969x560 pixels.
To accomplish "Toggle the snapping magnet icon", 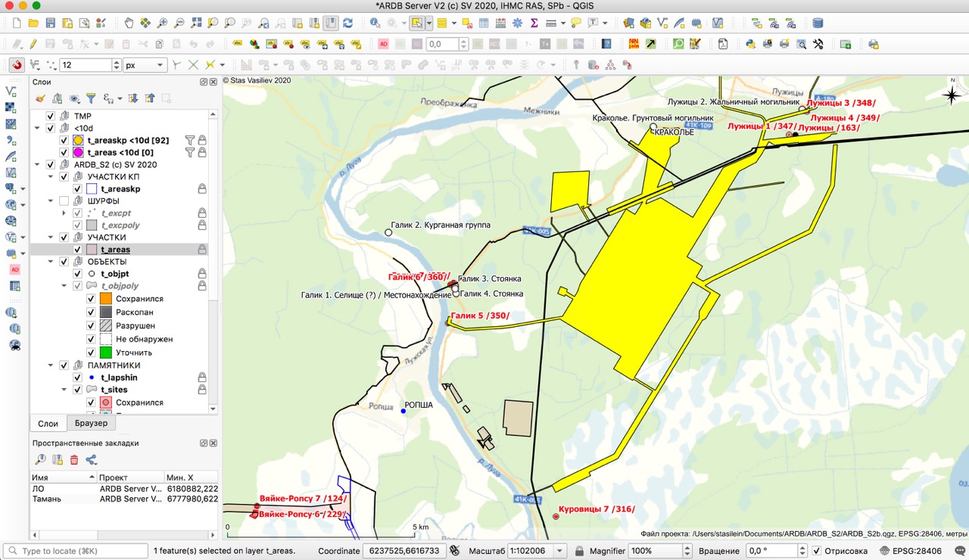I will point(16,65).
